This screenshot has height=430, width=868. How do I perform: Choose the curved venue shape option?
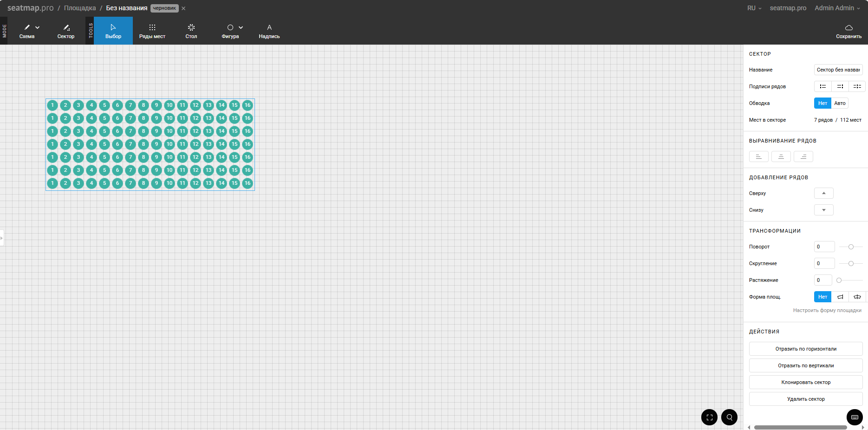coord(857,297)
